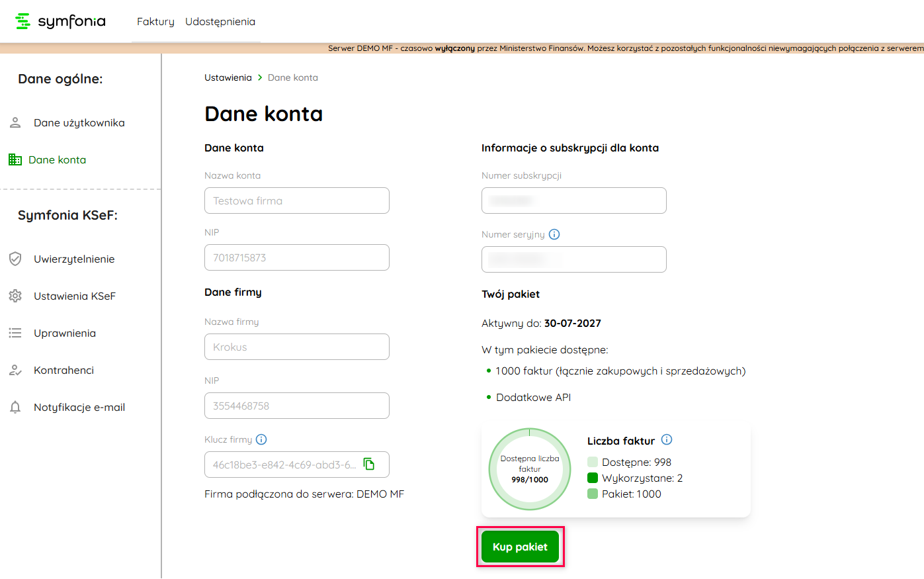Copy the Klucz firmy value
Image resolution: width=924 pixels, height=579 pixels.
pyautogui.click(x=369, y=464)
